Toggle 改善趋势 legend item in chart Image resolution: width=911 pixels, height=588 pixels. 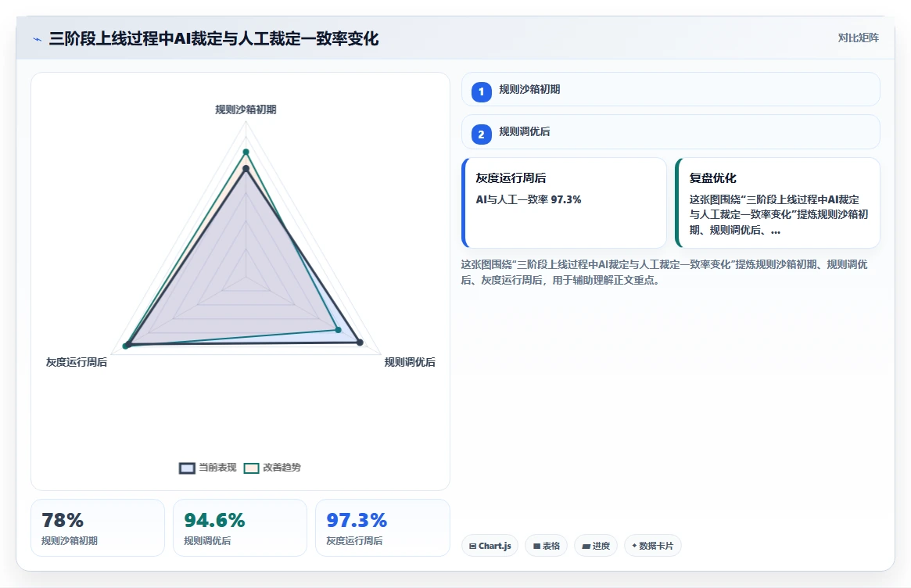point(272,468)
